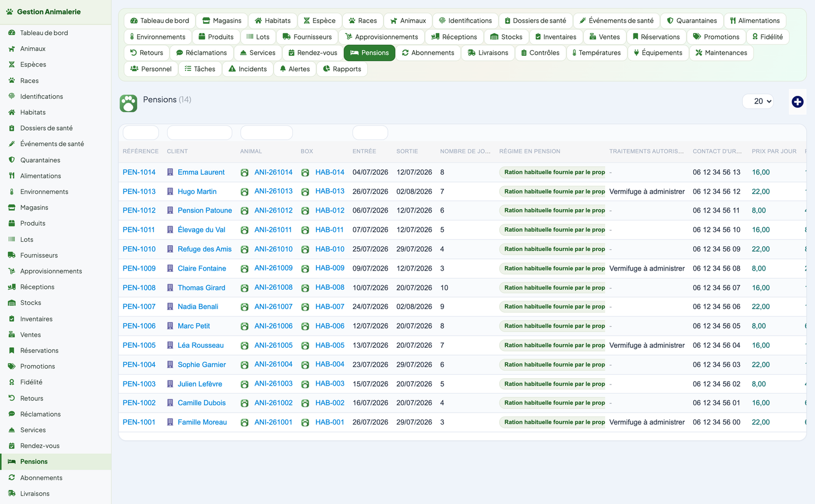Click animal icon next to ANI-261013
The image size is (815, 504).
click(245, 192)
